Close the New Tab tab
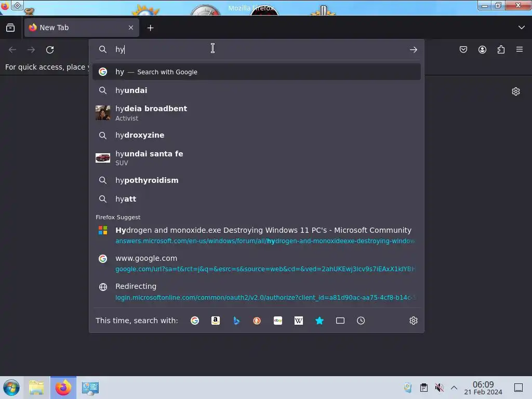The image size is (532, 399). click(131, 28)
